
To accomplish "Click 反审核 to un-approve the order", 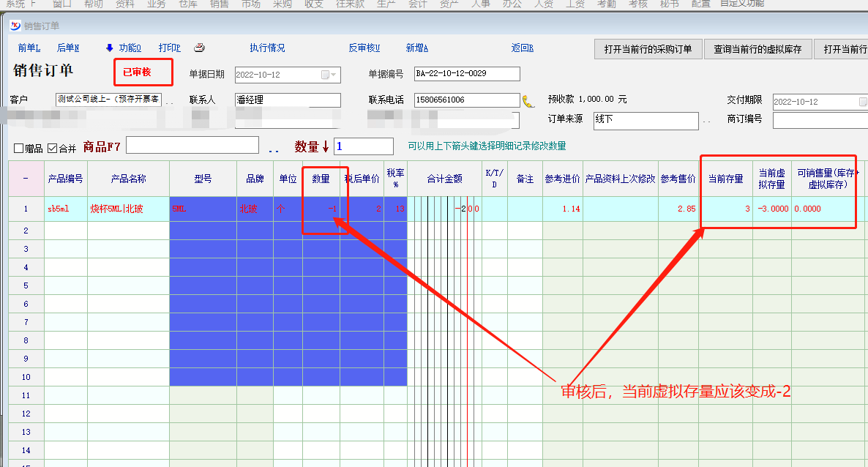I will [364, 48].
